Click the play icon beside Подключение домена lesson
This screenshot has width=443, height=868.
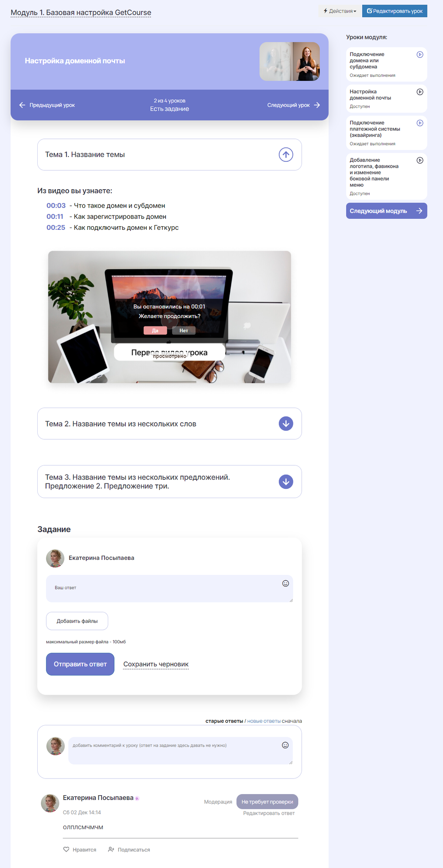(420, 55)
